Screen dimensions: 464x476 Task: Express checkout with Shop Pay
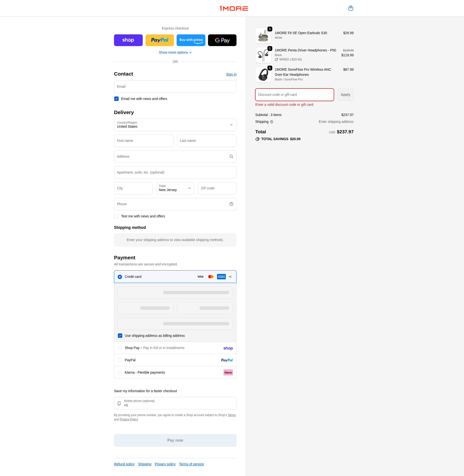(128, 40)
